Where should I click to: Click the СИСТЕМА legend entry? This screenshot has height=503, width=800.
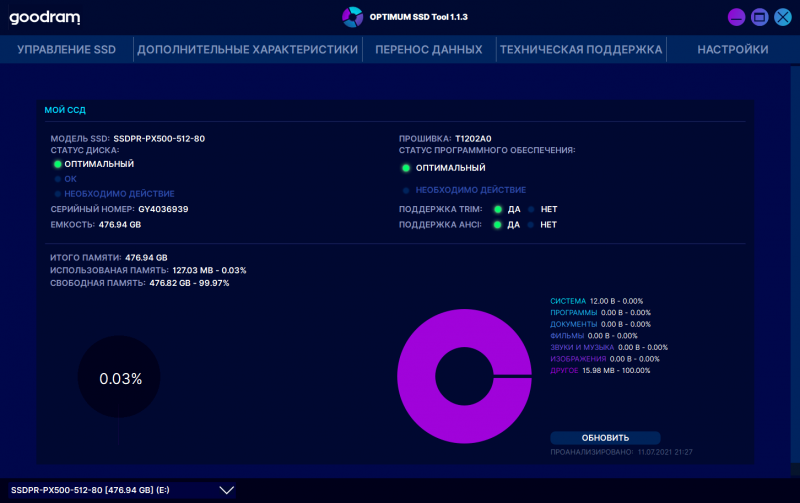point(596,301)
